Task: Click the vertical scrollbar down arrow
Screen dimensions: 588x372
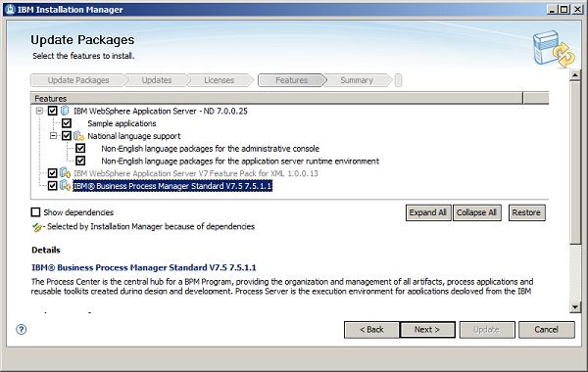Action: [x=575, y=307]
